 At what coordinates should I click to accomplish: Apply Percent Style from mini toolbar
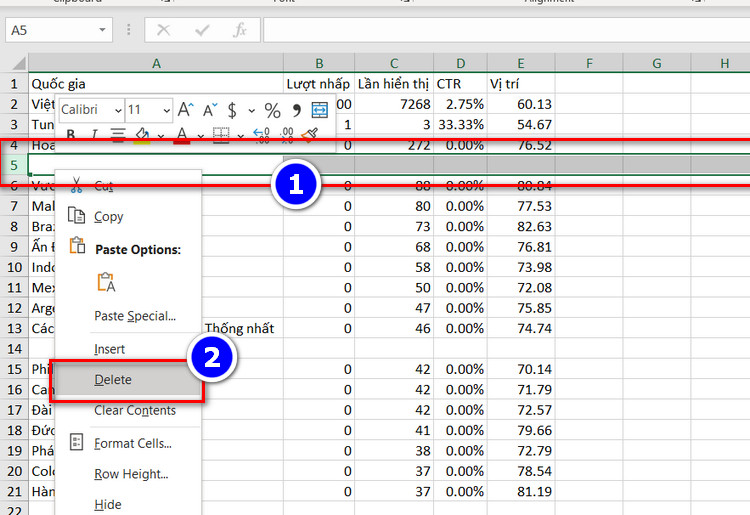pos(273,110)
